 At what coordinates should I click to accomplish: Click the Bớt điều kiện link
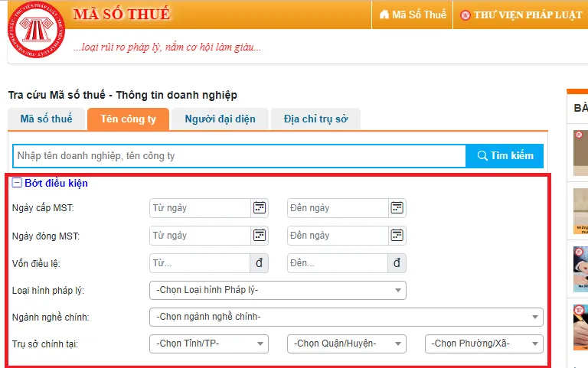[56, 183]
